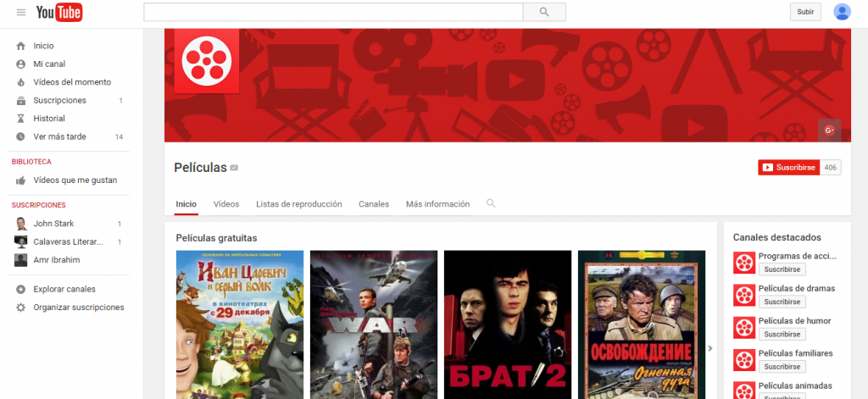The image size is (868, 399).
Task: Click the Mi canal label
Action: point(49,64)
